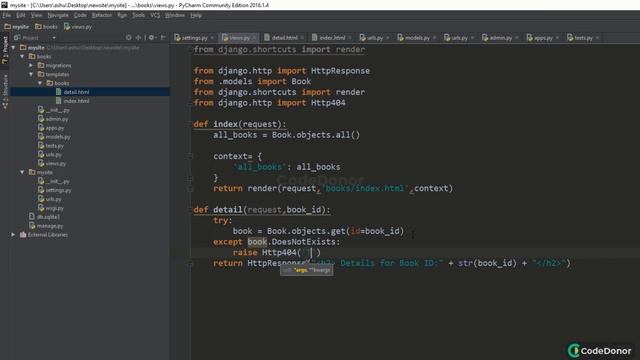Select the db.sqlite3 file icon in project tree
This screenshot has height=360, width=640.
tap(32, 217)
